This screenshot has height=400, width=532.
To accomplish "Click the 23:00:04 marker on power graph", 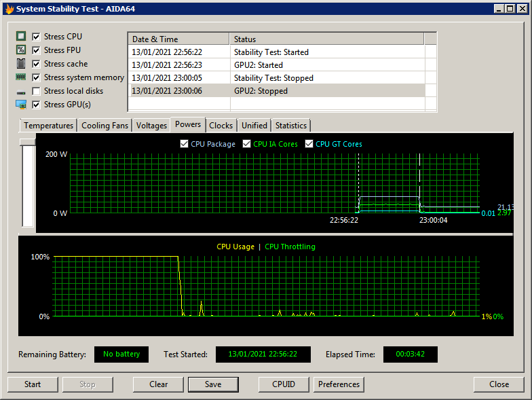I will 433,220.
